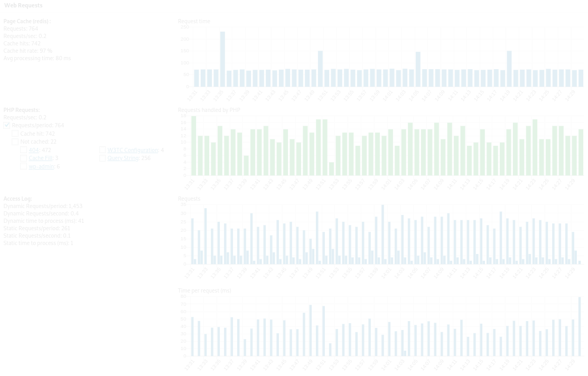Open the W3TC Configuration link
588x376 pixels.
click(x=133, y=150)
